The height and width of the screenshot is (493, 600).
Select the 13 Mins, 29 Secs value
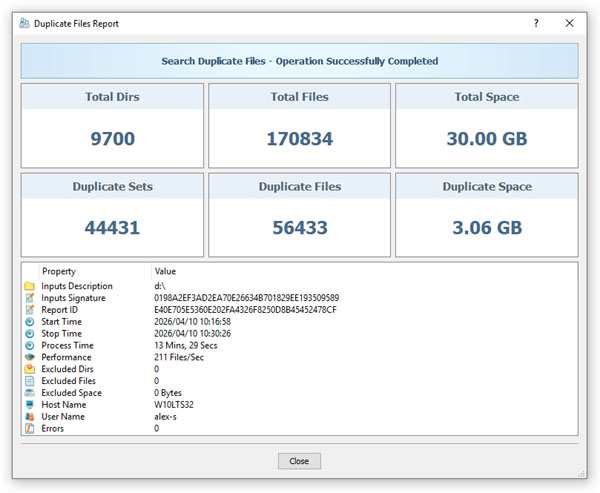pyautogui.click(x=186, y=346)
